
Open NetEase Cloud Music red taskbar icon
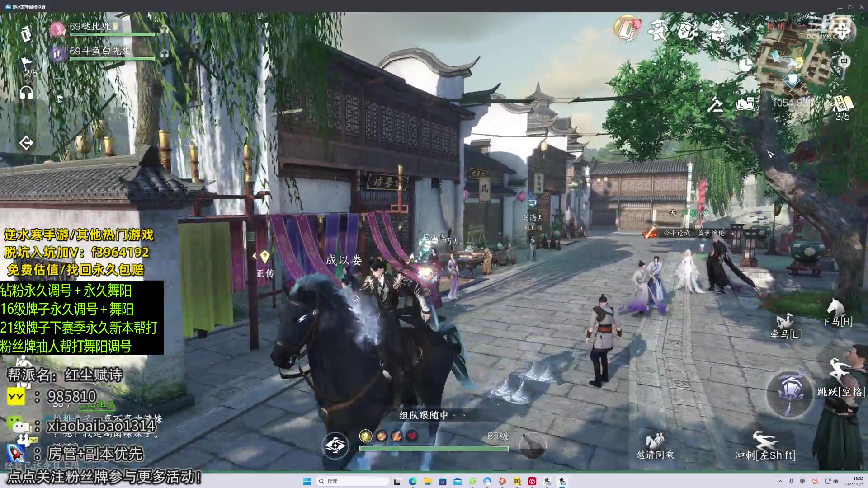click(x=532, y=481)
